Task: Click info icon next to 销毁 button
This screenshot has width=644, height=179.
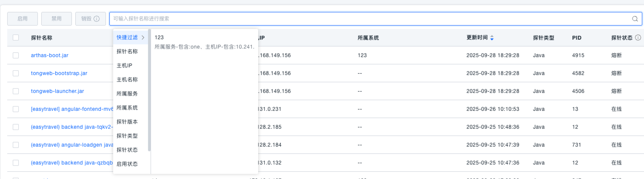Action: (97, 19)
